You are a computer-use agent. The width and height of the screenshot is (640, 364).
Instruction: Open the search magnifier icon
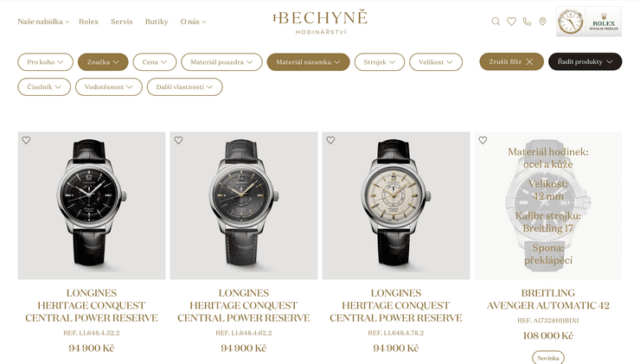496,22
